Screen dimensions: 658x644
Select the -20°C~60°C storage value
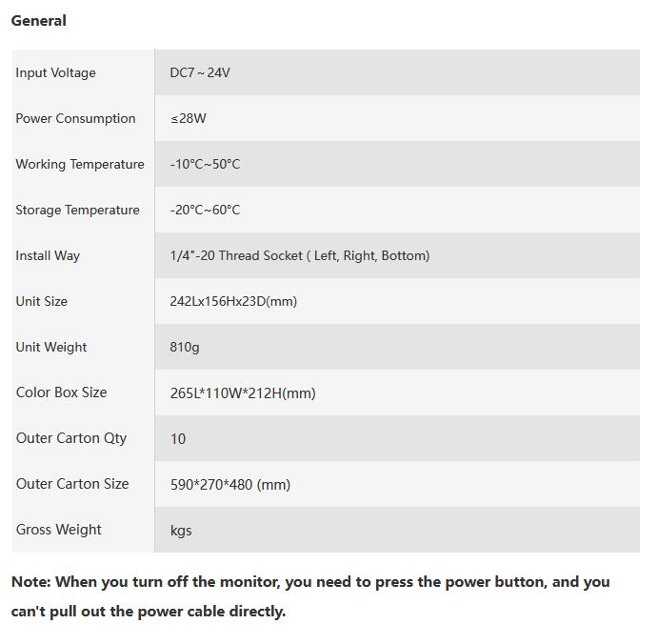205,210
